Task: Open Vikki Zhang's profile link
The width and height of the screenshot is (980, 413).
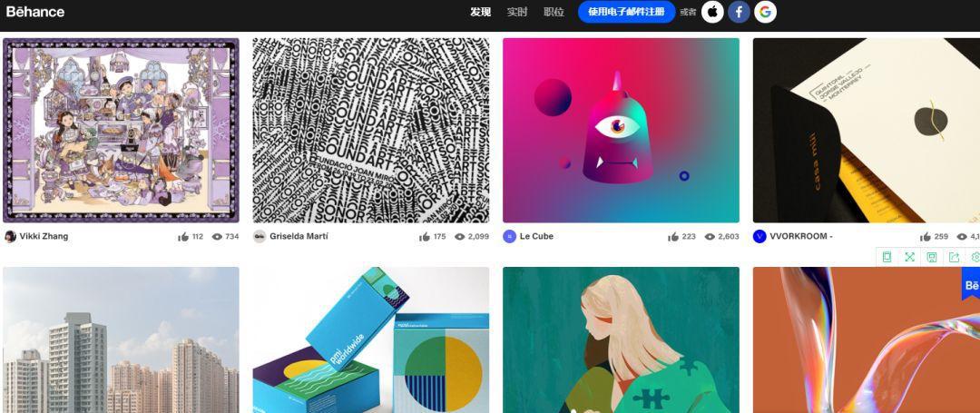Action: [x=44, y=236]
